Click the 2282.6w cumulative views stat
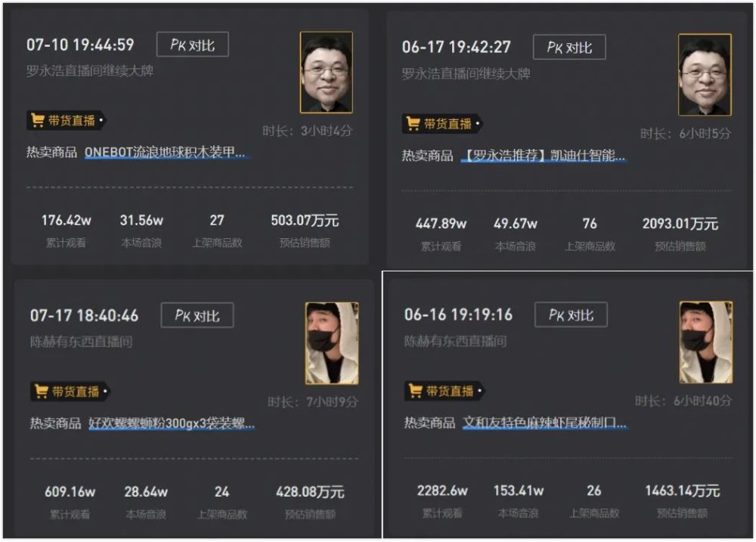Image resolution: width=756 pixels, height=542 pixels. click(442, 491)
